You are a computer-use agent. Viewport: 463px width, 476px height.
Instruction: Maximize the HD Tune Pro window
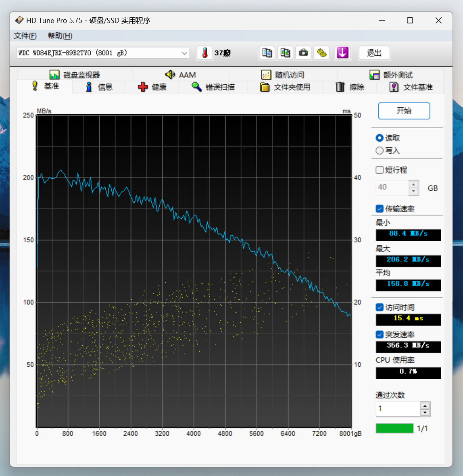[x=410, y=20]
